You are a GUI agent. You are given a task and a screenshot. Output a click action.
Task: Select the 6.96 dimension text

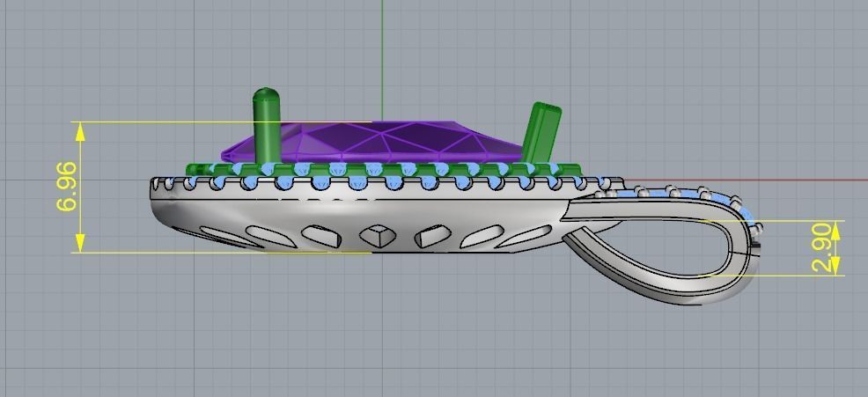(x=66, y=187)
